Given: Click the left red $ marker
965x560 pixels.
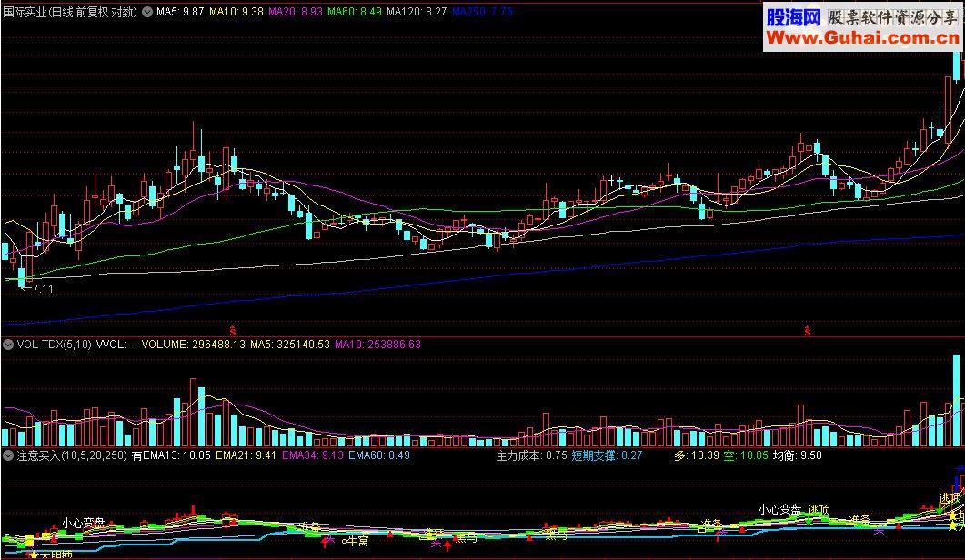Looking at the screenshot, I should click(232, 331).
